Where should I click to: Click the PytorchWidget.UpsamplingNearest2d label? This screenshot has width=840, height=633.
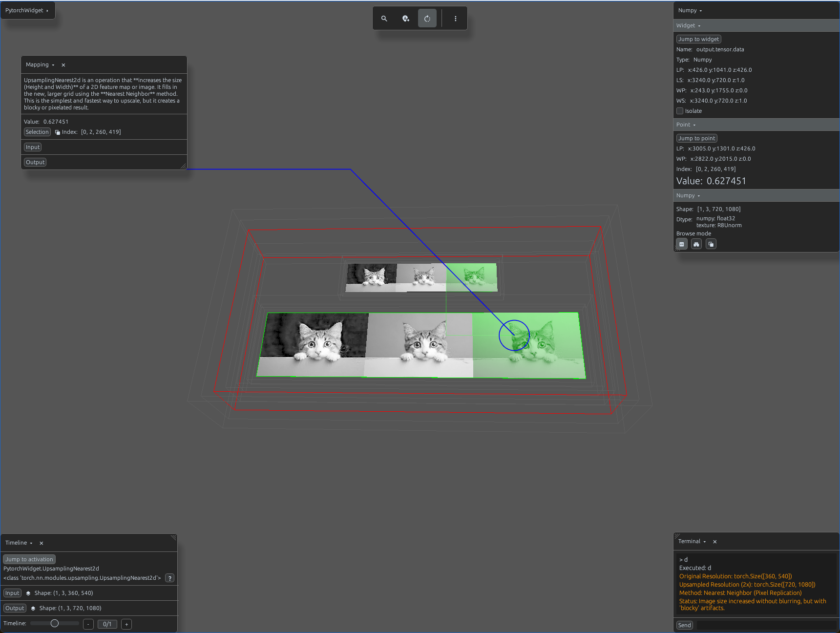pos(51,569)
